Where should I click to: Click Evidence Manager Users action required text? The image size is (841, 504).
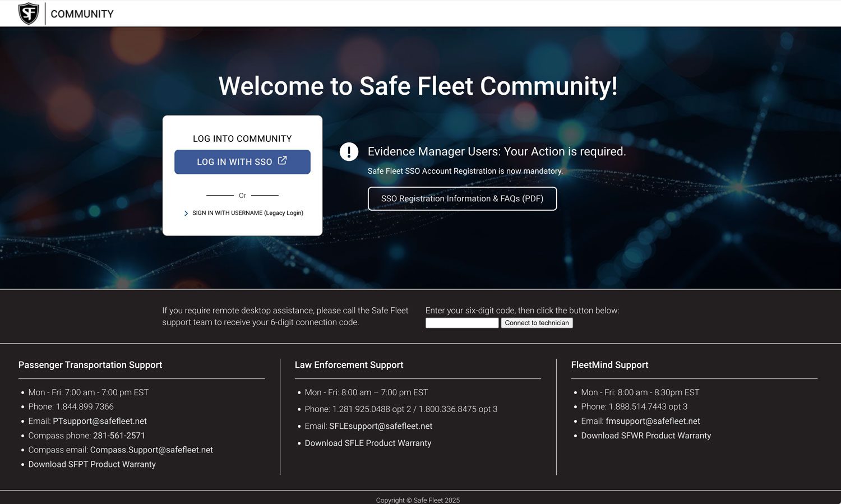497,151
